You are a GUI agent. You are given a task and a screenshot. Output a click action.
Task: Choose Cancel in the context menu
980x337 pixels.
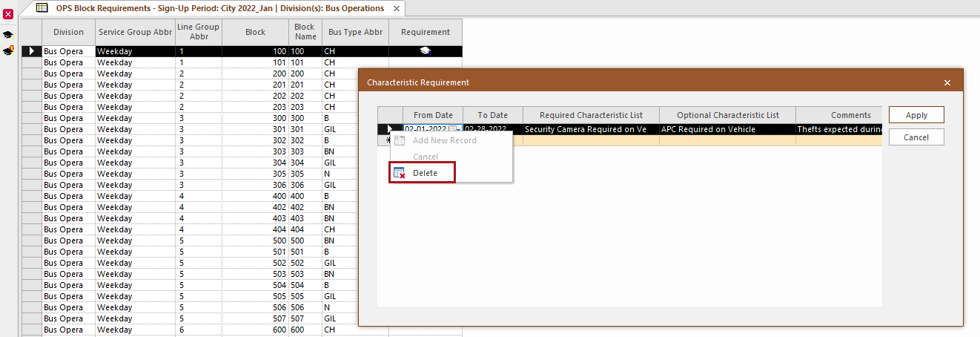click(x=426, y=157)
